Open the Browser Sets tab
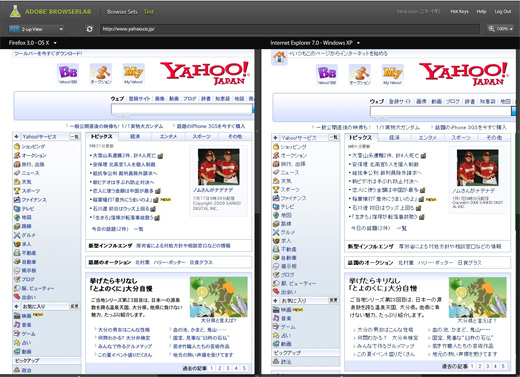 122,12
